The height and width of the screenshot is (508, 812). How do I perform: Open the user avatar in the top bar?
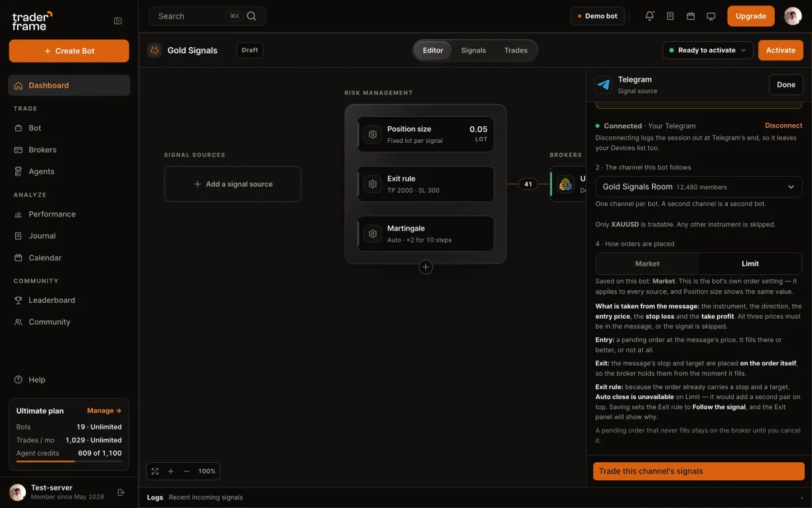(793, 16)
